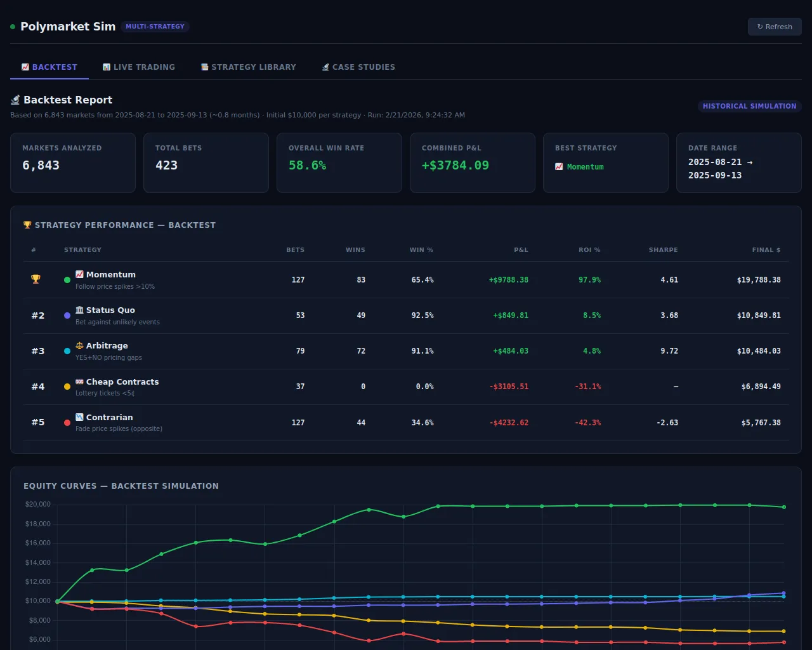Click the microscope icon next to Backtest Report
This screenshot has height=650, width=812.
pos(15,100)
